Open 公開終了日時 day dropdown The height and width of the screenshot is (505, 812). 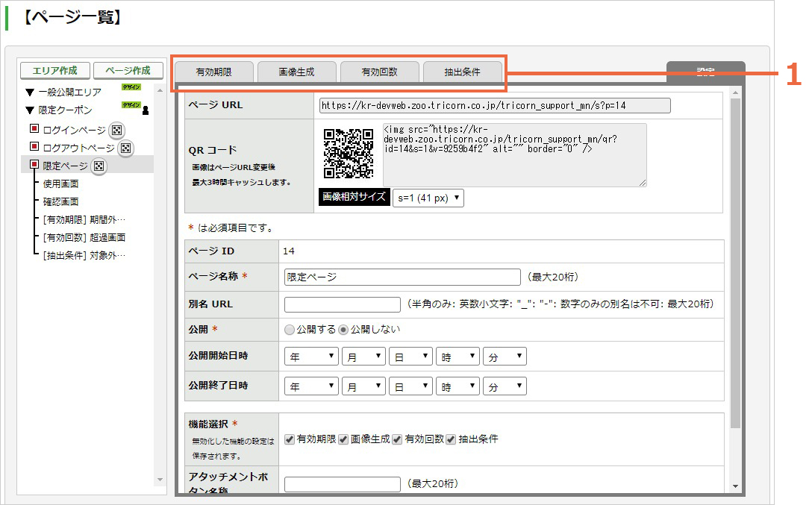coord(410,386)
